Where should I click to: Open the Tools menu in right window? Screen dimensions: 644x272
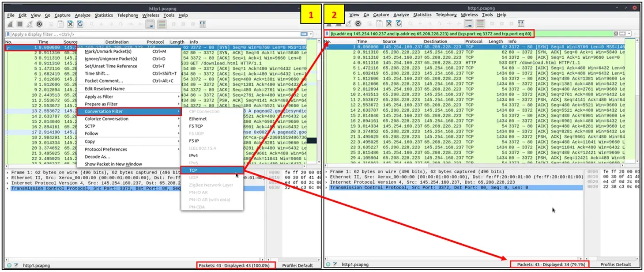(x=487, y=15)
